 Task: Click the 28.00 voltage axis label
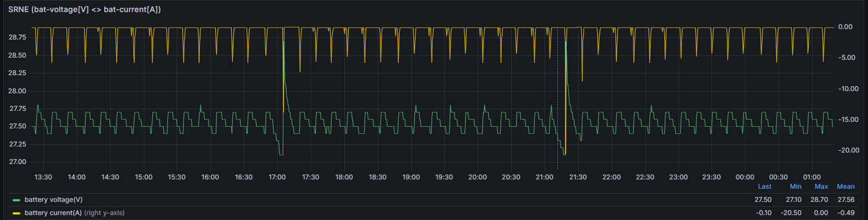[18, 91]
